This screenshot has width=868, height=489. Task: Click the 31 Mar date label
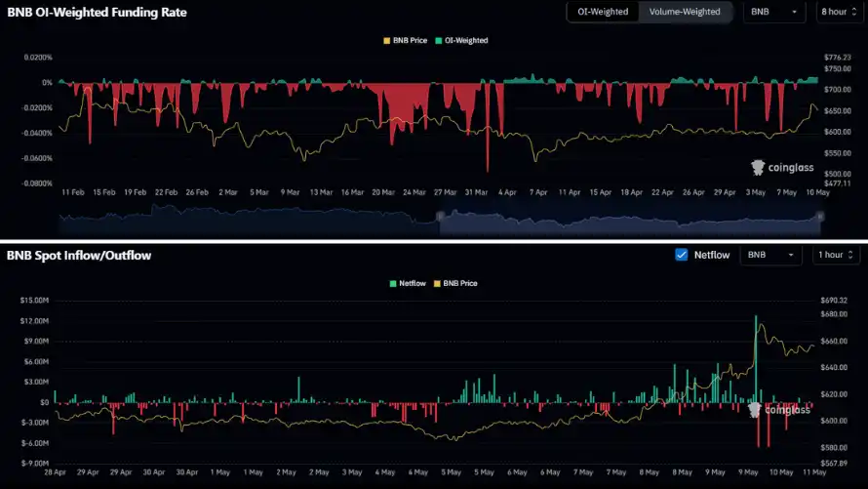(476, 192)
